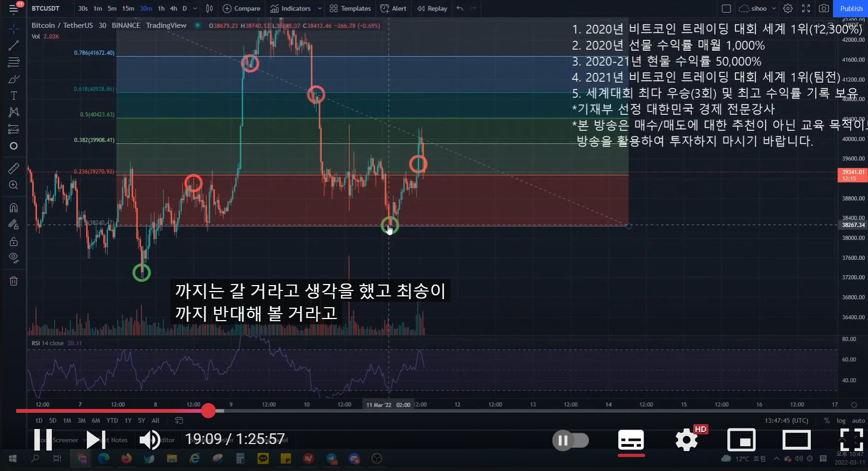The image size is (868, 471).
Task: Toggle magnet mode for drawings
Action: click(13, 208)
